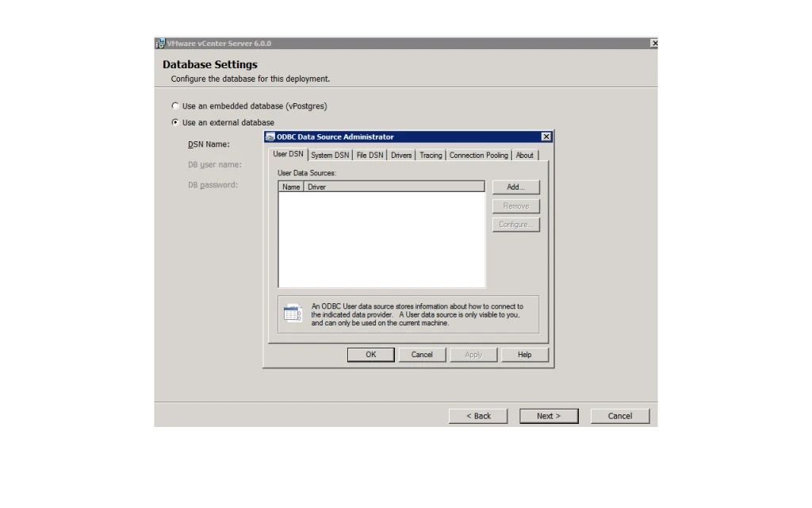Open the File DSN tab

coord(370,155)
